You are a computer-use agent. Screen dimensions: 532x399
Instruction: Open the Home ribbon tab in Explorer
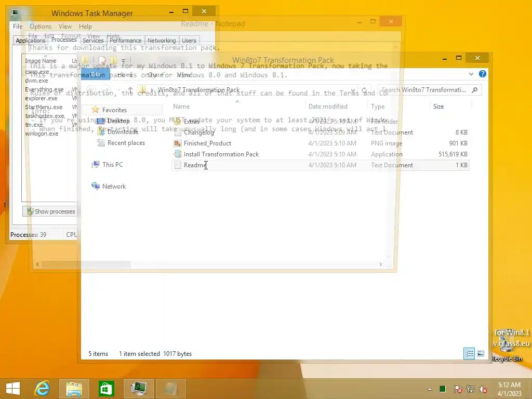[x=125, y=75]
